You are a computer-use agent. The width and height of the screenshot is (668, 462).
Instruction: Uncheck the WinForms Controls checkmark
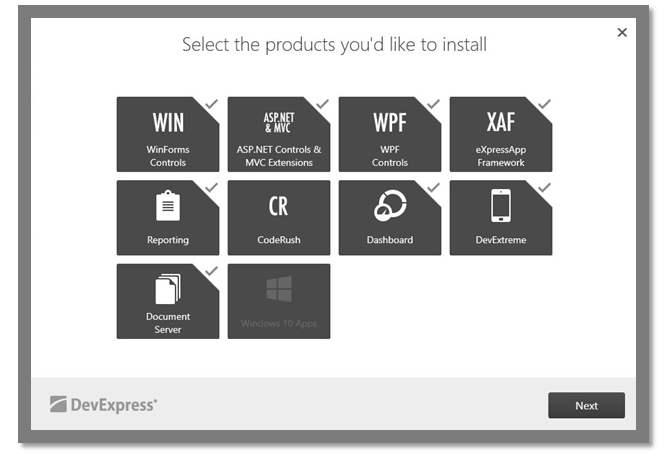tap(212, 104)
